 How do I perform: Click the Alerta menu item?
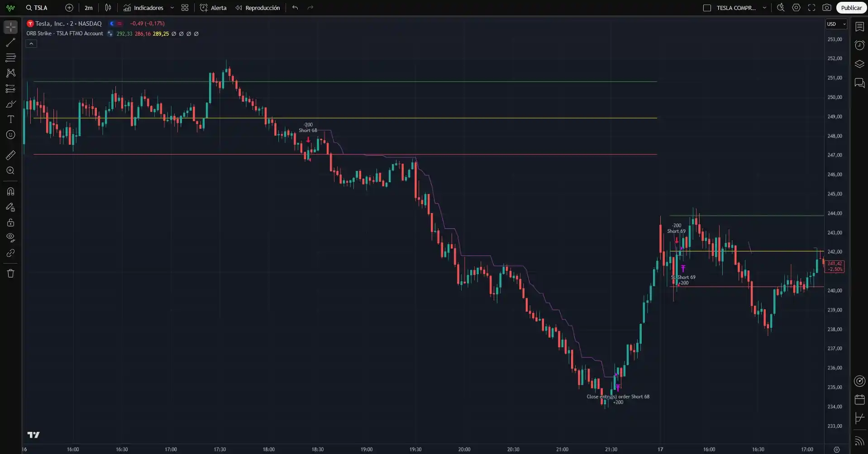(x=213, y=8)
